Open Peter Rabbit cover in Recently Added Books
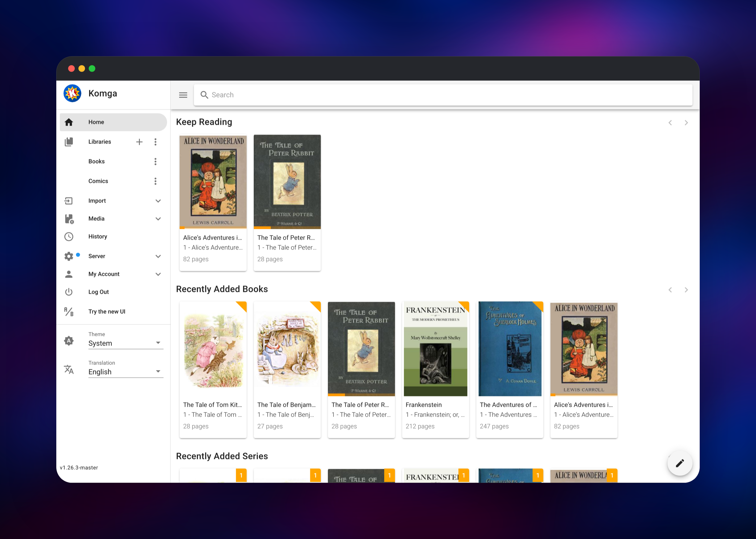Screen dimensions: 756x539 point(361,349)
